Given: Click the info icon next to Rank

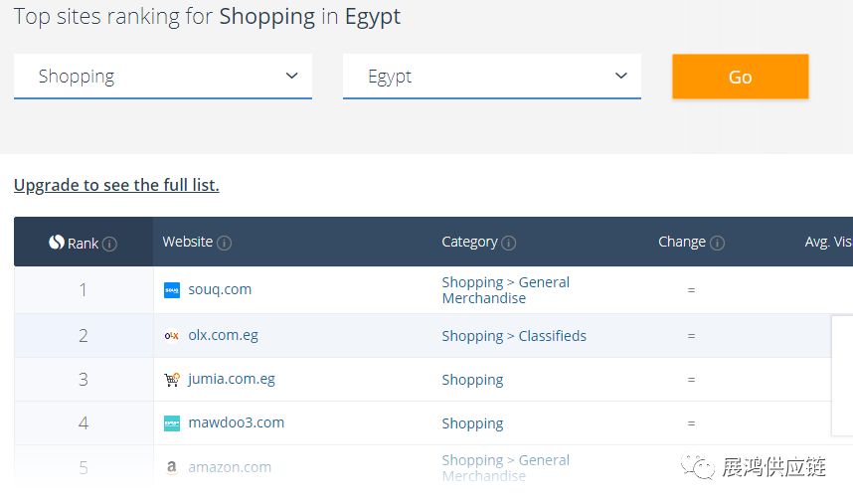Looking at the screenshot, I should (x=109, y=244).
